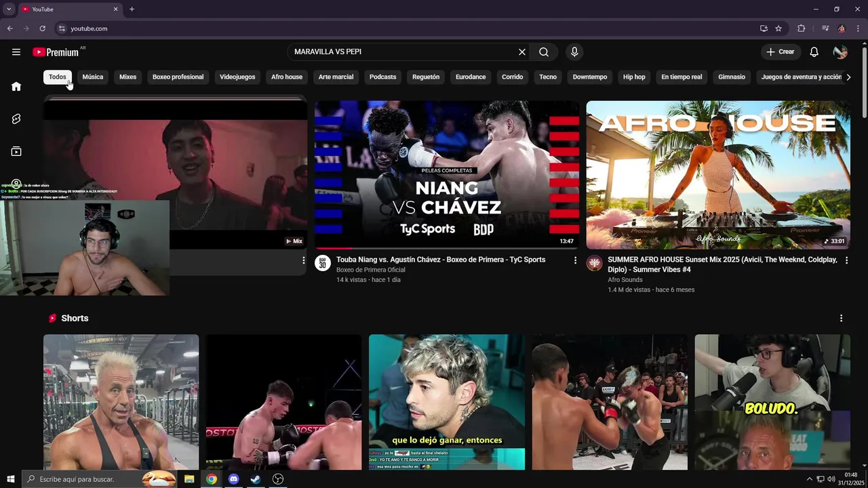Open Chrome extensions puzzle icon

coord(802,28)
